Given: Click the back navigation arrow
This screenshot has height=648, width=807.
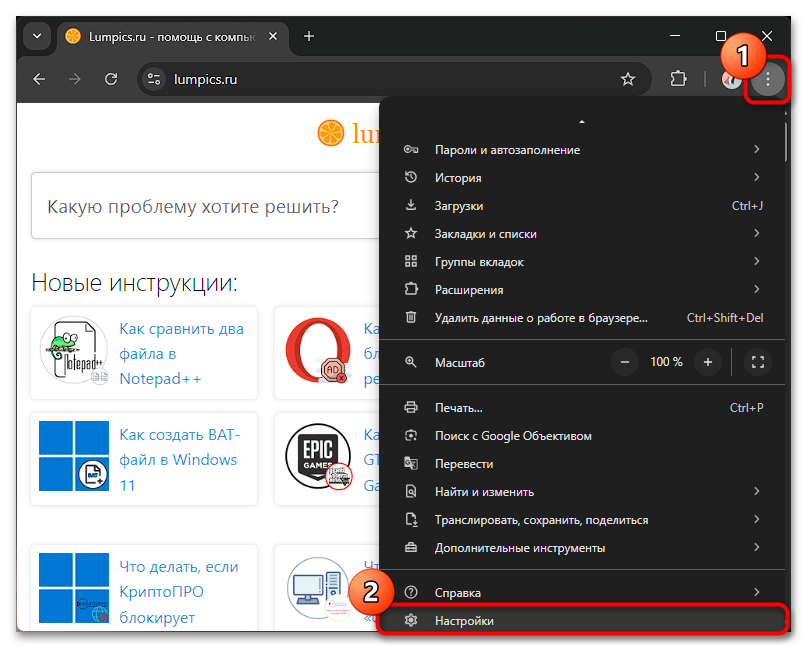Looking at the screenshot, I should (39, 79).
